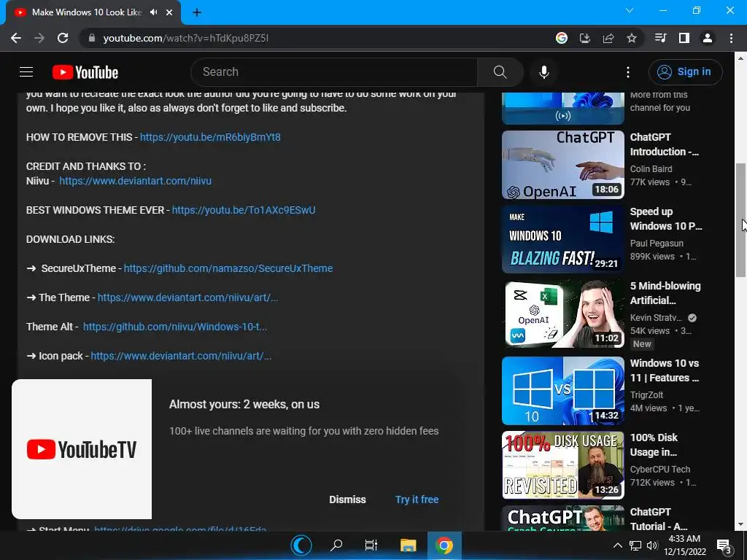Open Chrome profile avatar

tap(708, 38)
